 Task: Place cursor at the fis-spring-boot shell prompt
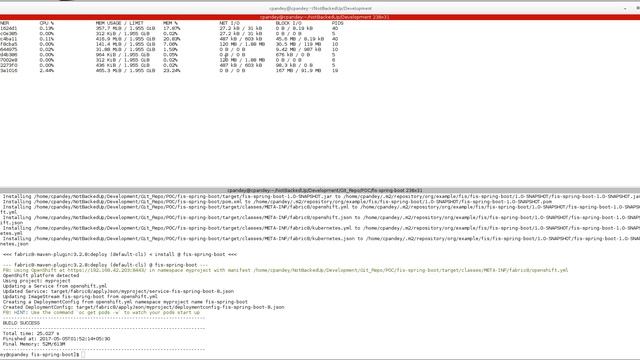coord(83,355)
